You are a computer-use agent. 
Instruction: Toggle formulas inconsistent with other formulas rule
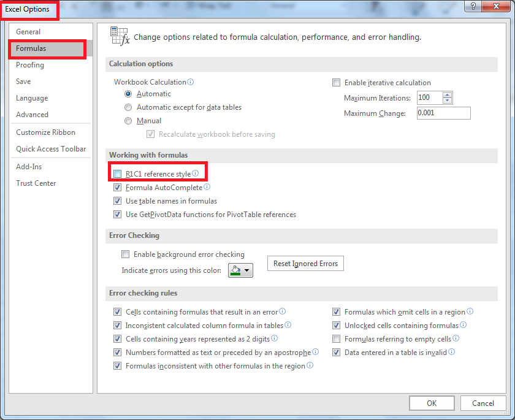(x=117, y=366)
